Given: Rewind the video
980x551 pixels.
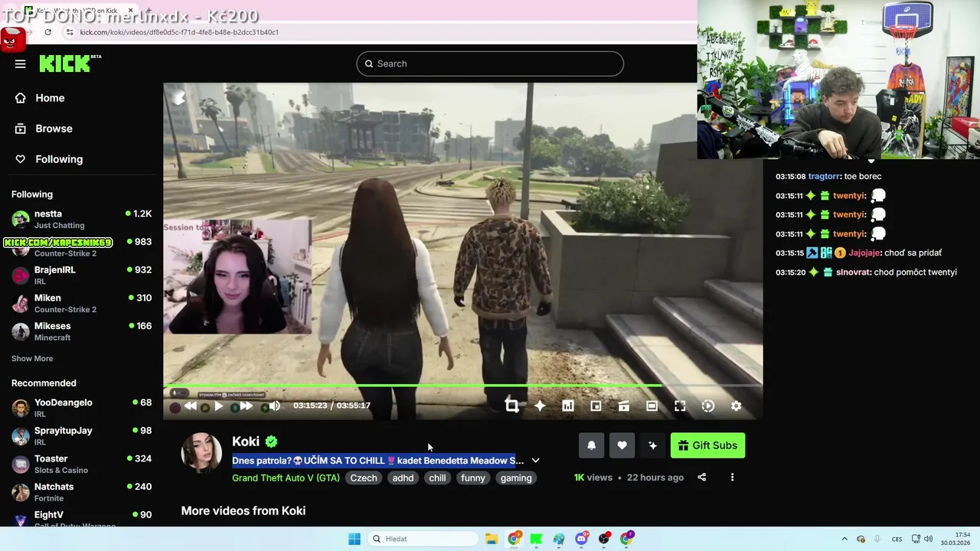Looking at the screenshot, I should coord(191,406).
